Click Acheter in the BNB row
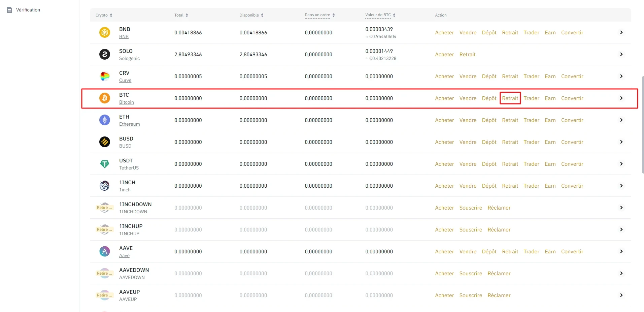The height and width of the screenshot is (312, 644). coord(444,32)
